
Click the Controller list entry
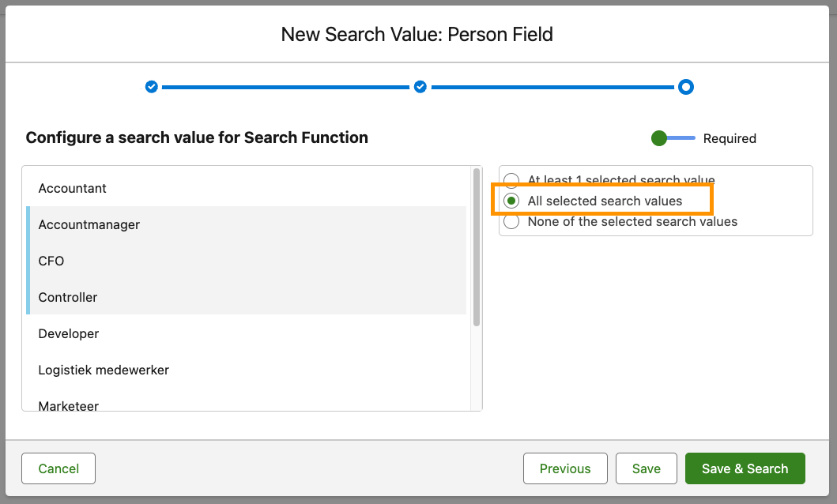click(68, 297)
